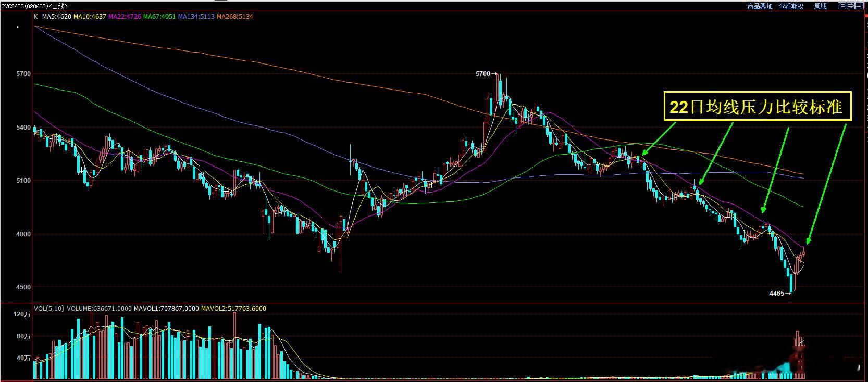Click the VOLUME:636671.0000 value
This screenshot has height=382, width=868.
99,309
